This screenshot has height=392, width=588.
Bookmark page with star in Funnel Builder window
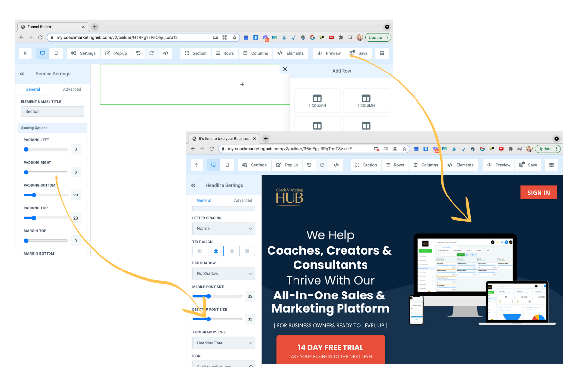pyautogui.click(x=235, y=37)
